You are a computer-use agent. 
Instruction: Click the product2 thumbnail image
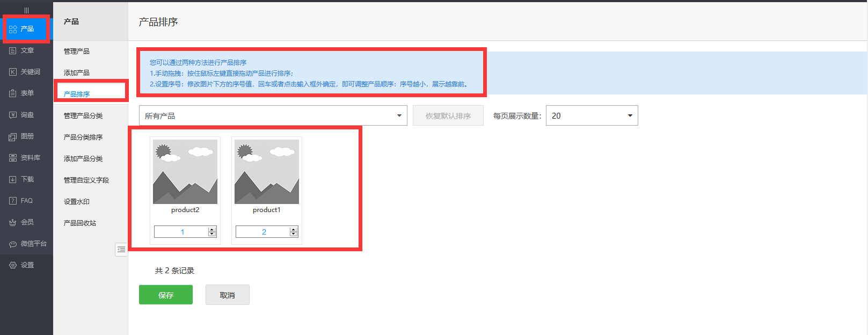(x=185, y=172)
